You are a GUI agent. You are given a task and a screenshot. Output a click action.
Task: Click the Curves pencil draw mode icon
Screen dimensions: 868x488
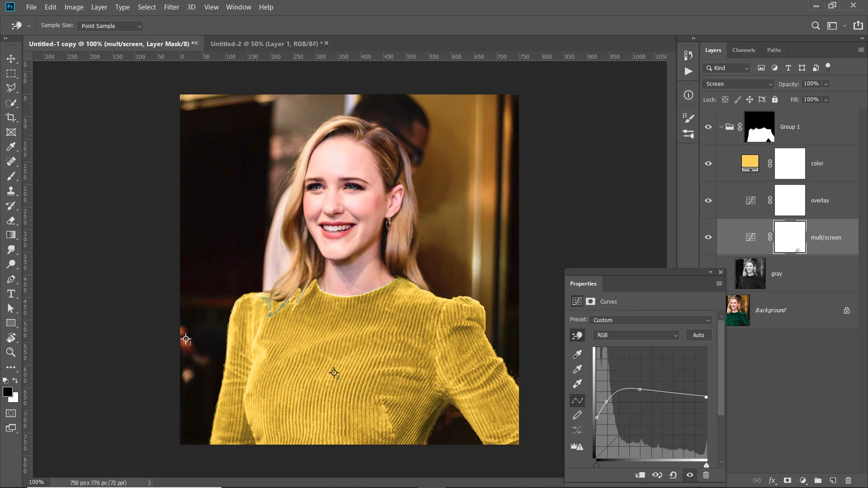(x=577, y=415)
